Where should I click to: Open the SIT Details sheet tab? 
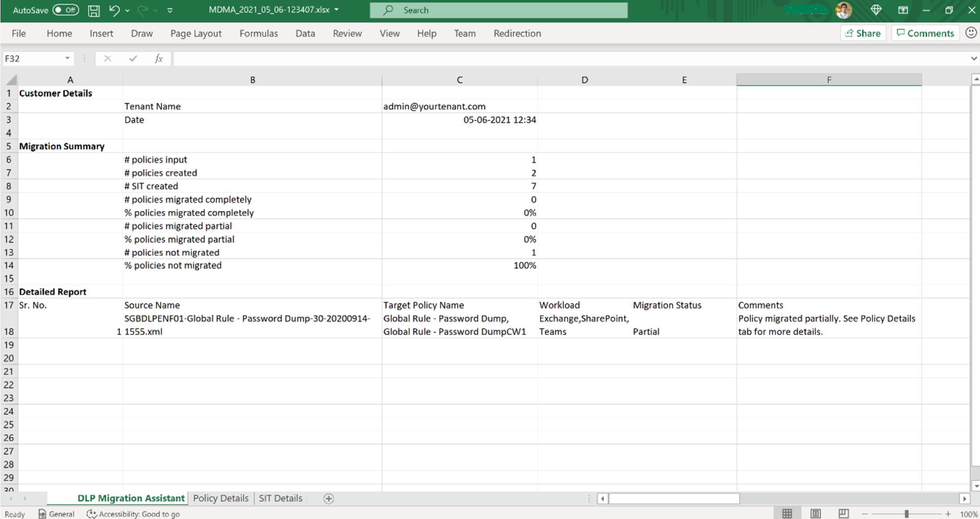coord(280,498)
